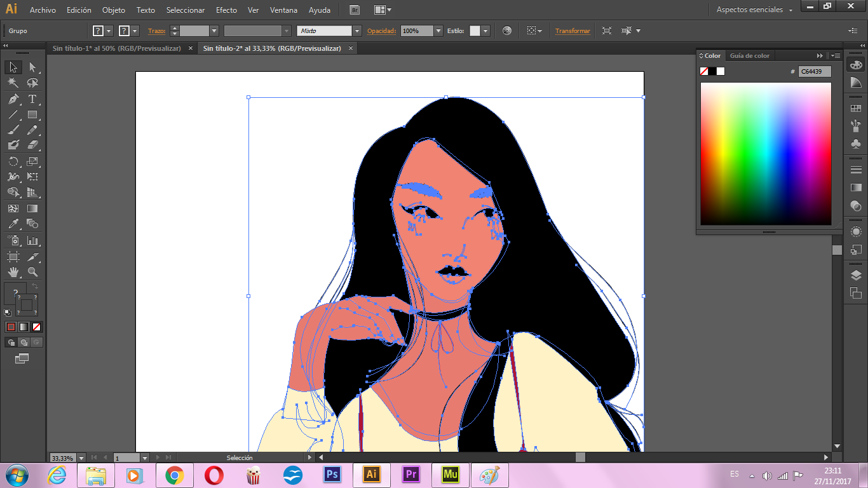Viewport: 868px width, 488px height.
Task: Pick the Eyedropper tool
Action: 13,224
